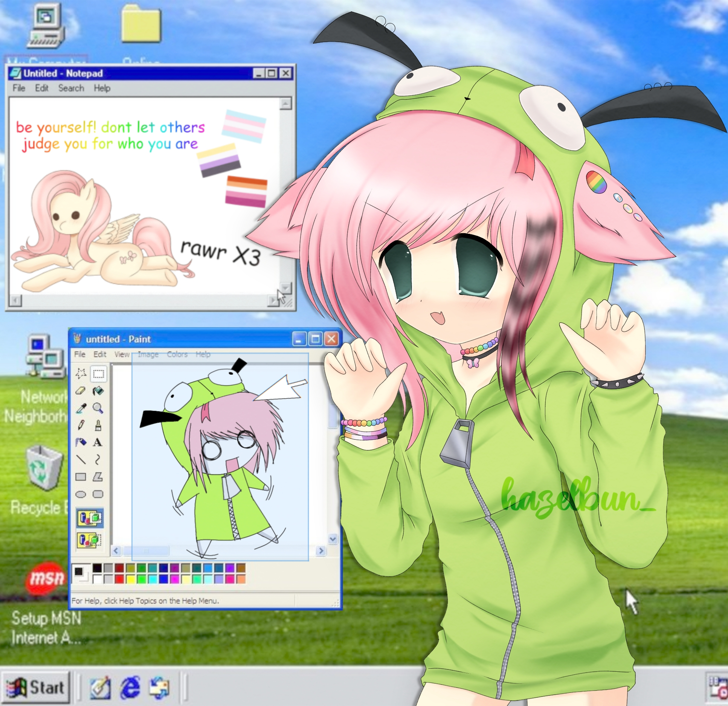Click Paint's vertical scrollbar down arrow
The width and height of the screenshot is (728, 706).
(333, 539)
